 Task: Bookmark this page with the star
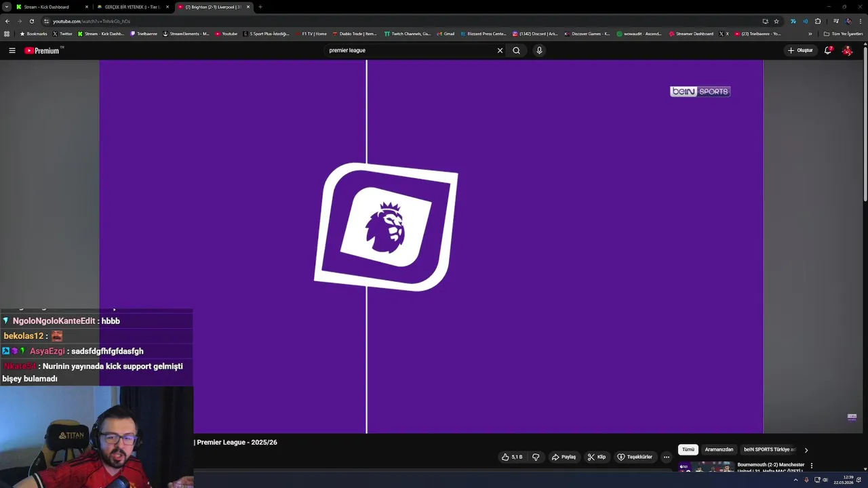tap(776, 21)
